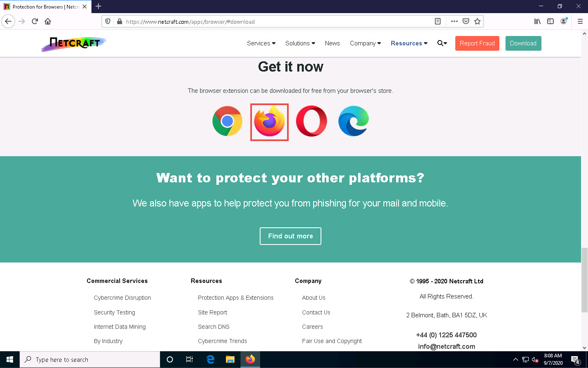Click the browser forward arrow
This screenshot has width=588, height=368.
(22, 21)
